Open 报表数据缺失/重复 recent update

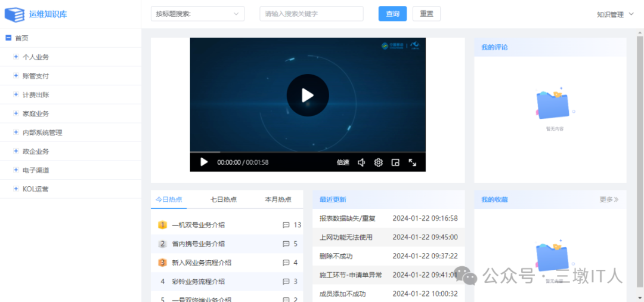[348, 218]
